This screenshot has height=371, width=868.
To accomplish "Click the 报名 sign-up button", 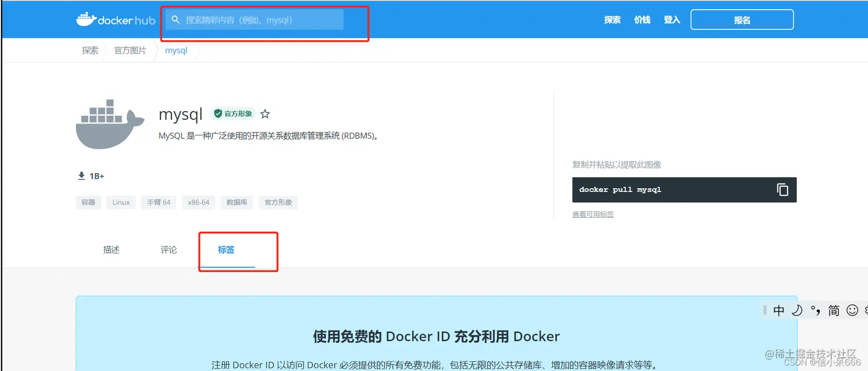I will pos(742,19).
